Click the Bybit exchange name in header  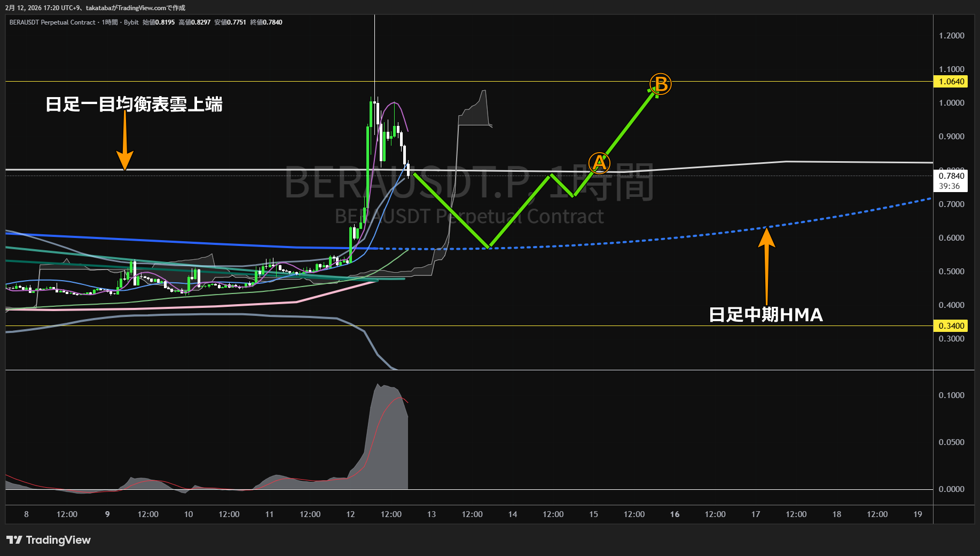(x=131, y=22)
